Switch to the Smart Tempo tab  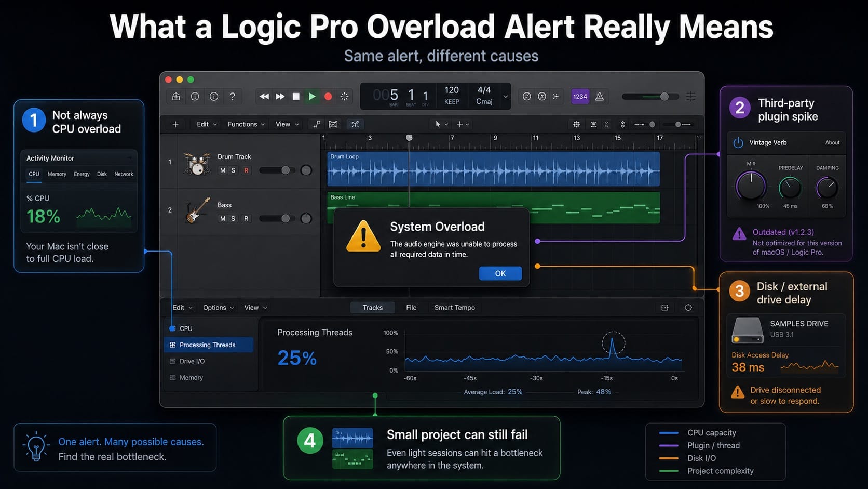tap(455, 308)
